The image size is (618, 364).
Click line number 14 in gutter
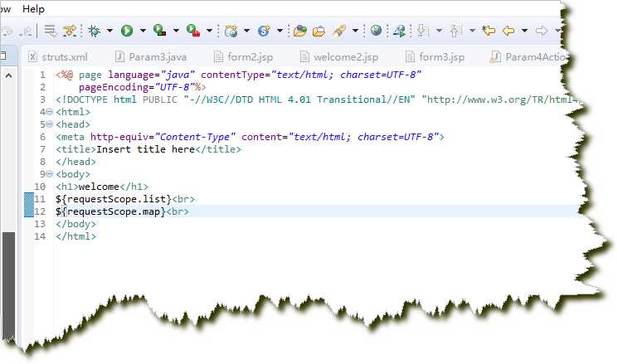[40, 236]
